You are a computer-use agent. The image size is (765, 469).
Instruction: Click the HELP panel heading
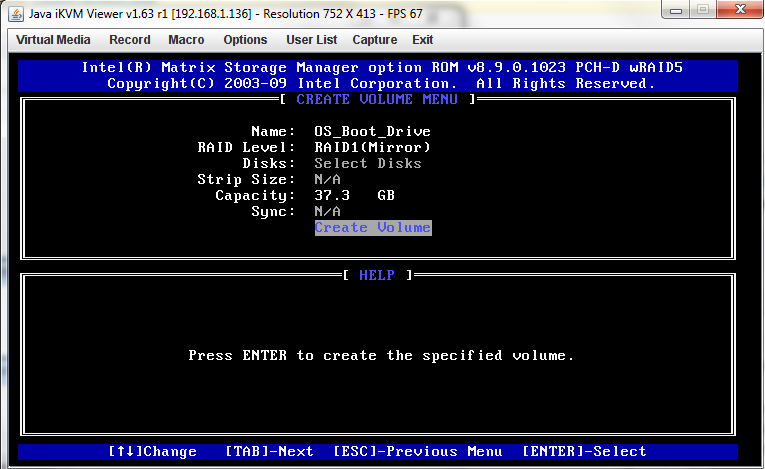[377, 275]
